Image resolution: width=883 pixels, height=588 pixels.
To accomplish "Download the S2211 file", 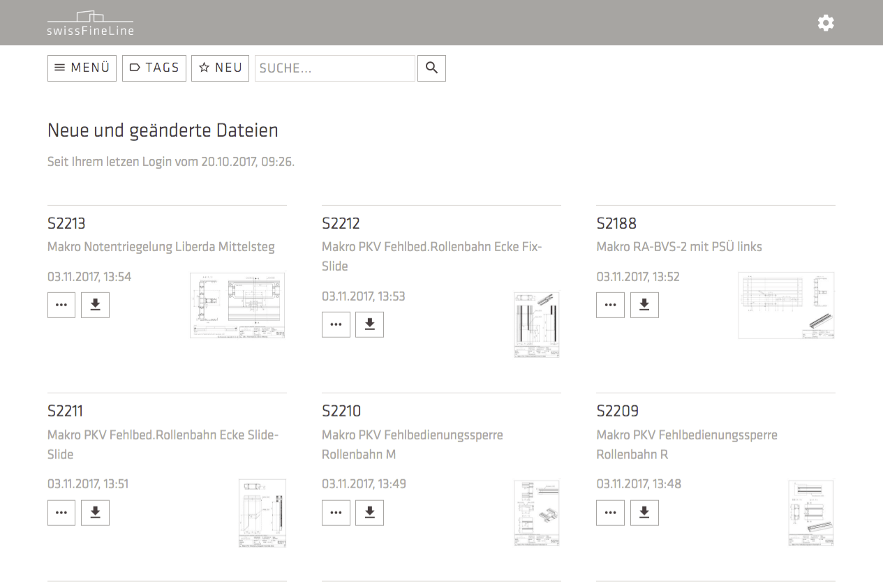I will pyautogui.click(x=95, y=513).
